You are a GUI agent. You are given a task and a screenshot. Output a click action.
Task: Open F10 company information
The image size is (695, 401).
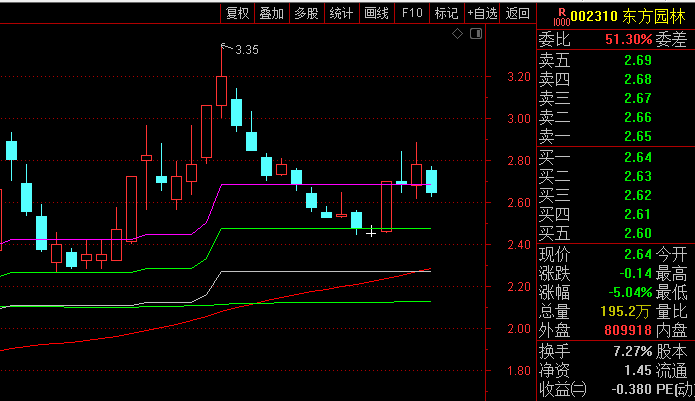(x=411, y=13)
